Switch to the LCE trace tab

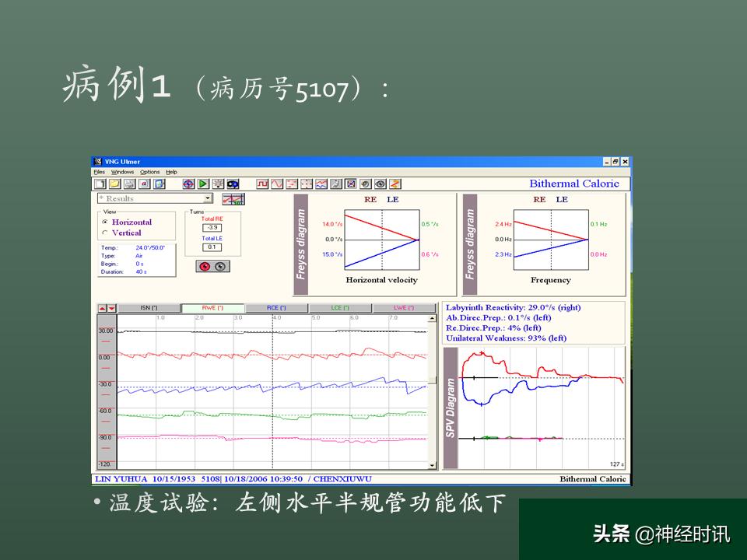click(340, 308)
